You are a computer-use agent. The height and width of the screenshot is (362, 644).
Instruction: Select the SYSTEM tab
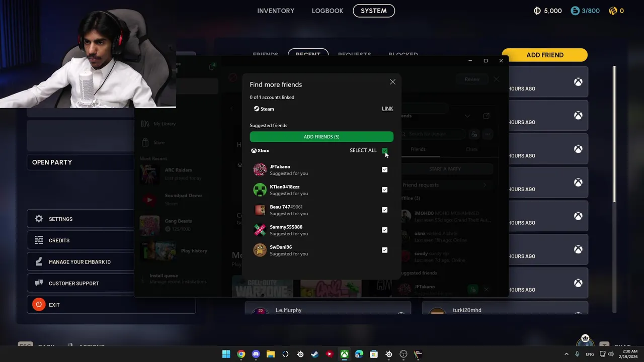pyautogui.click(x=374, y=11)
